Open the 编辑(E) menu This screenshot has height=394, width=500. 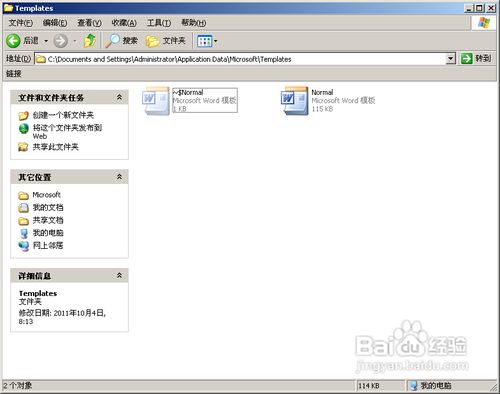click(x=55, y=23)
